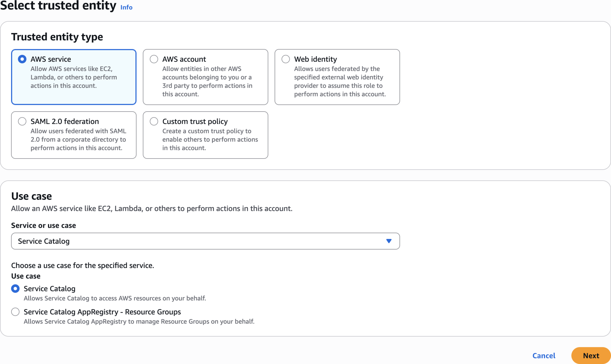This screenshot has width=611, height=364.
Task: Click the Service Catalog AppRegistry description text
Action: (x=139, y=321)
